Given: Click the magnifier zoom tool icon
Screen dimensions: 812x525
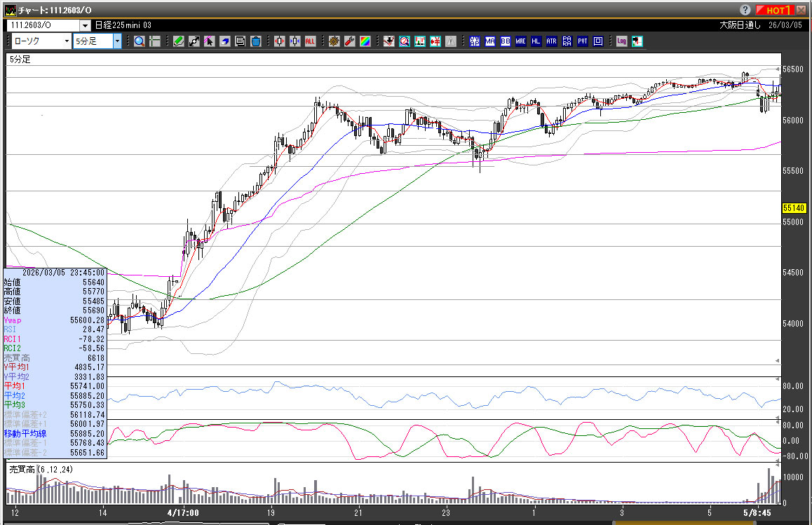Looking at the screenshot, I should [x=140, y=41].
